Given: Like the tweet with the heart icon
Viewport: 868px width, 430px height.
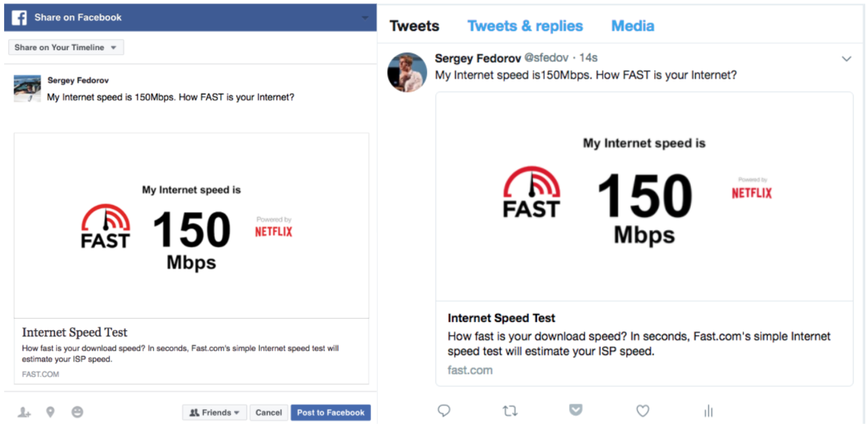Looking at the screenshot, I should tap(642, 411).
